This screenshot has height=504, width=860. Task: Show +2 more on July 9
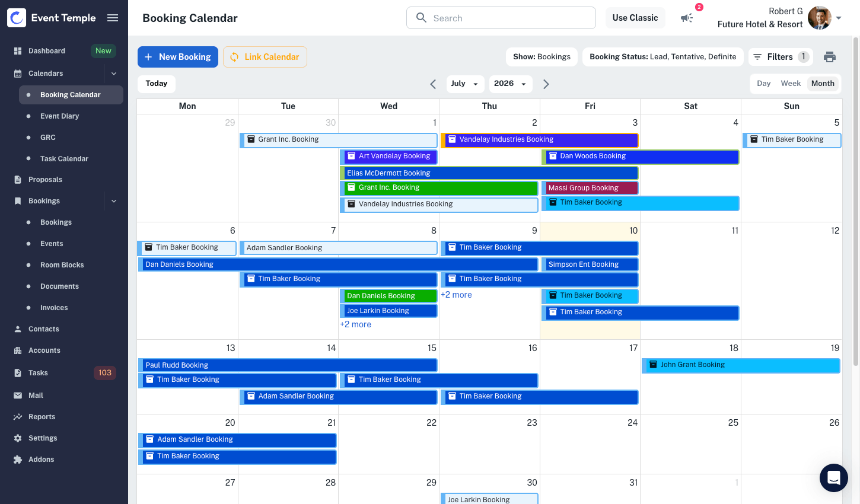point(456,295)
